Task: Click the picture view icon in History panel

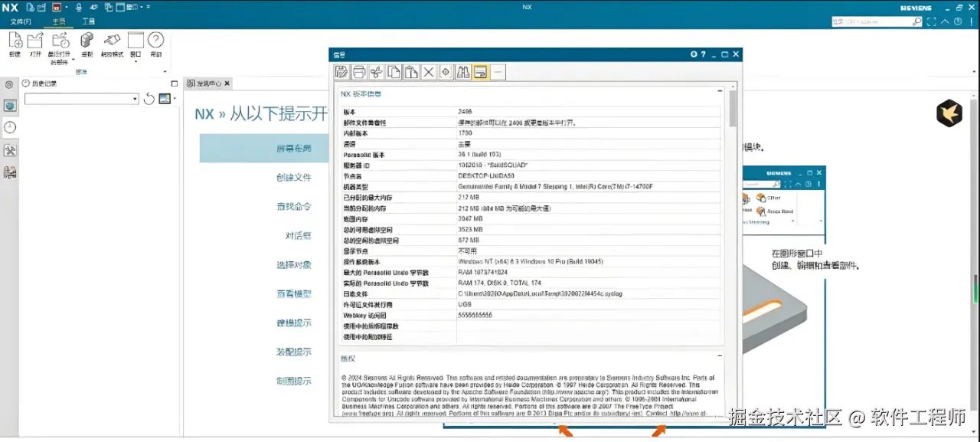Action: click(x=164, y=99)
